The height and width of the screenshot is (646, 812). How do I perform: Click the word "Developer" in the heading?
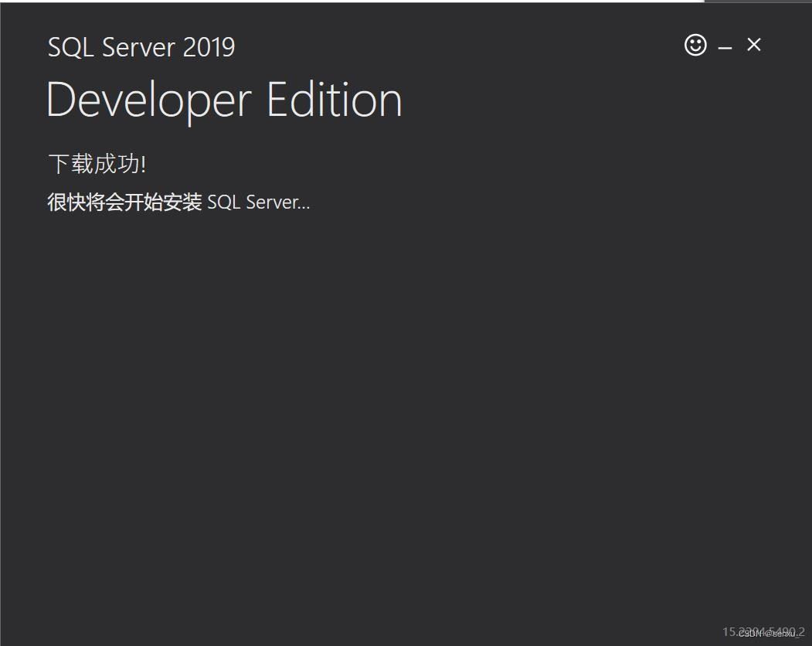148,100
